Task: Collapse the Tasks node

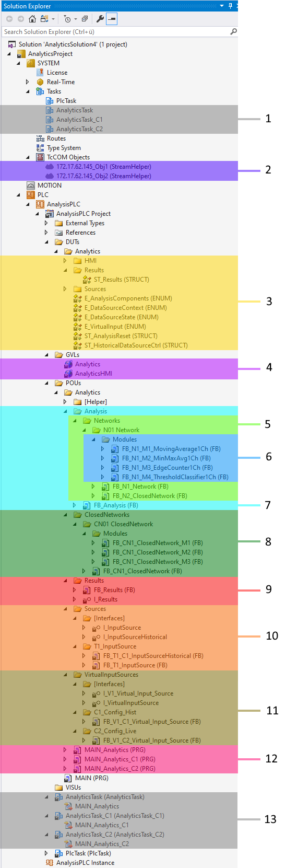Action: pos(28,91)
